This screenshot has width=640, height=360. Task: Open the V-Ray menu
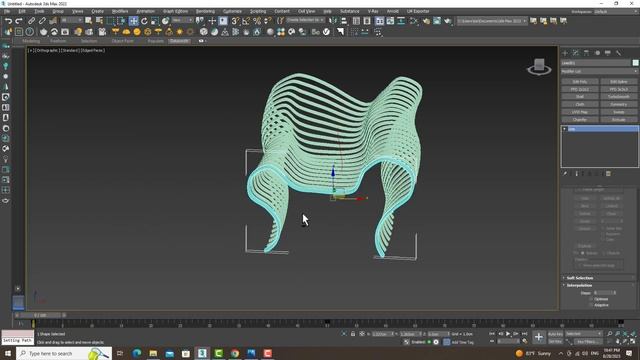(373, 11)
